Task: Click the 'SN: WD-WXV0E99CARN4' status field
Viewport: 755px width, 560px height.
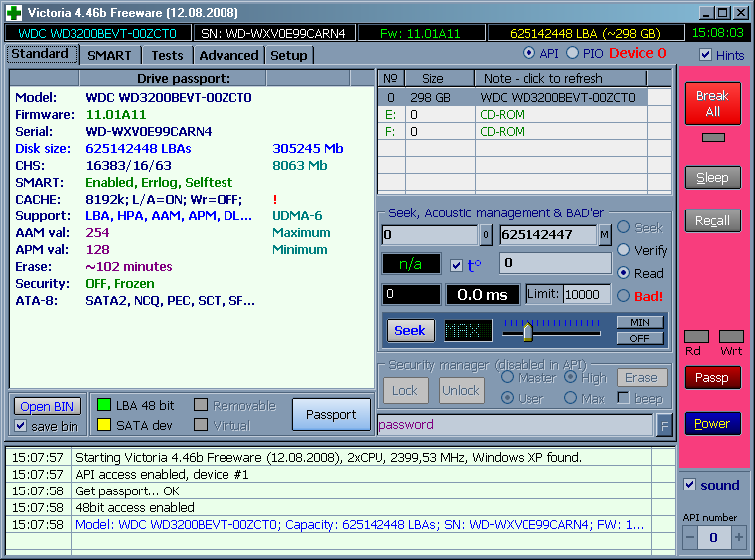Action: [273, 33]
